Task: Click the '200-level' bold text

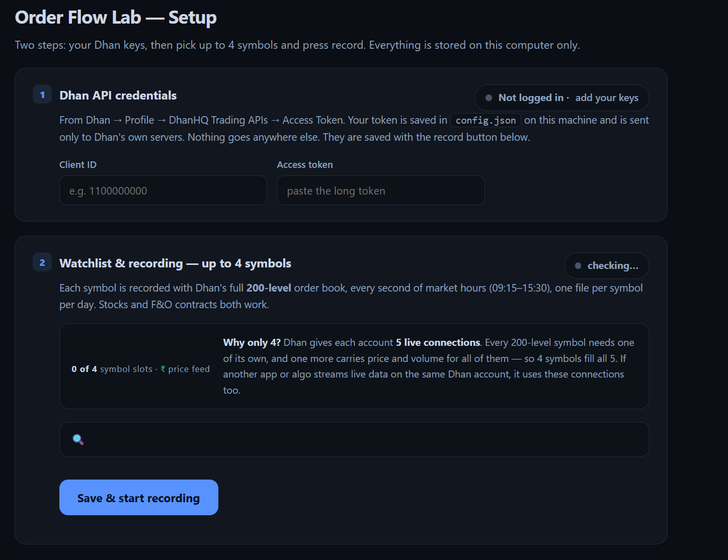Action: tap(269, 288)
